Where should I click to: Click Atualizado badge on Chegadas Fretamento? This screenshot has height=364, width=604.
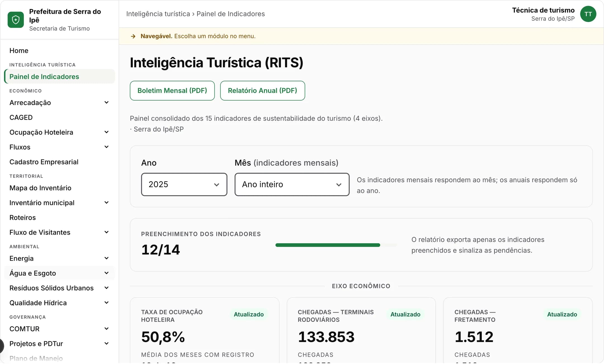pos(562,314)
